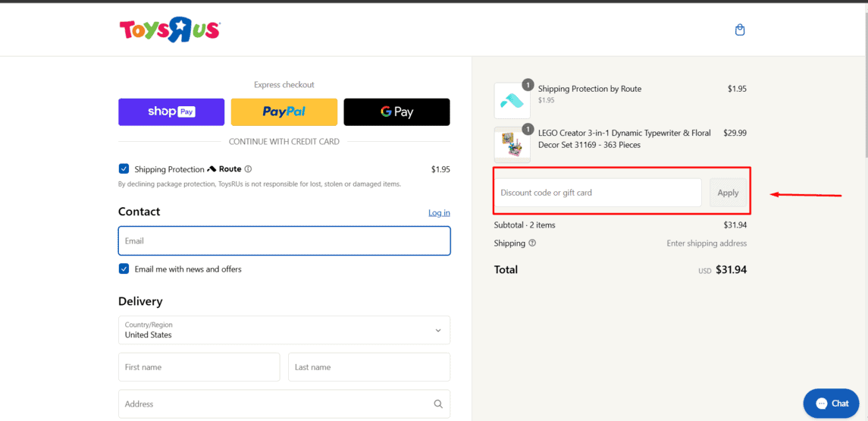Click the Address search magnifier icon
The height and width of the screenshot is (421, 868).
click(x=438, y=404)
